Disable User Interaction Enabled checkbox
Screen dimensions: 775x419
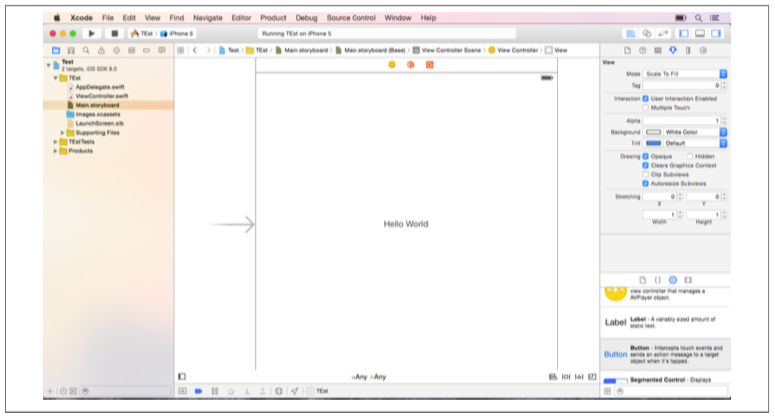point(646,98)
